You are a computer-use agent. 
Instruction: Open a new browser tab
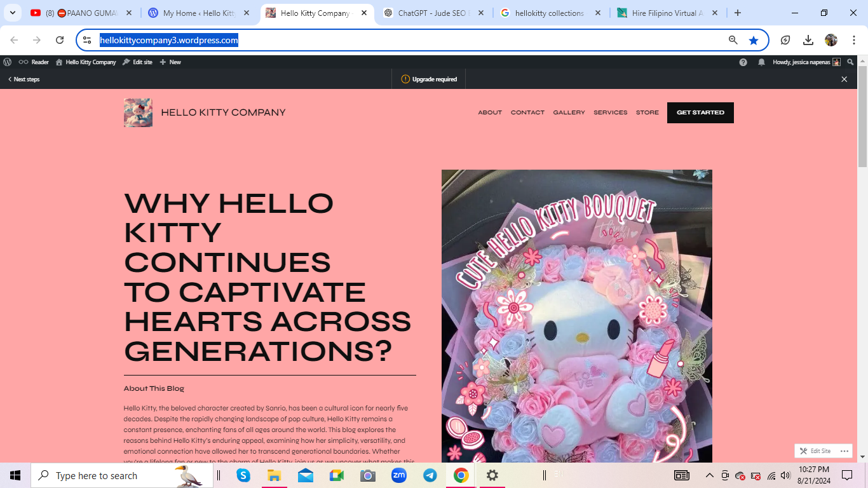(738, 13)
